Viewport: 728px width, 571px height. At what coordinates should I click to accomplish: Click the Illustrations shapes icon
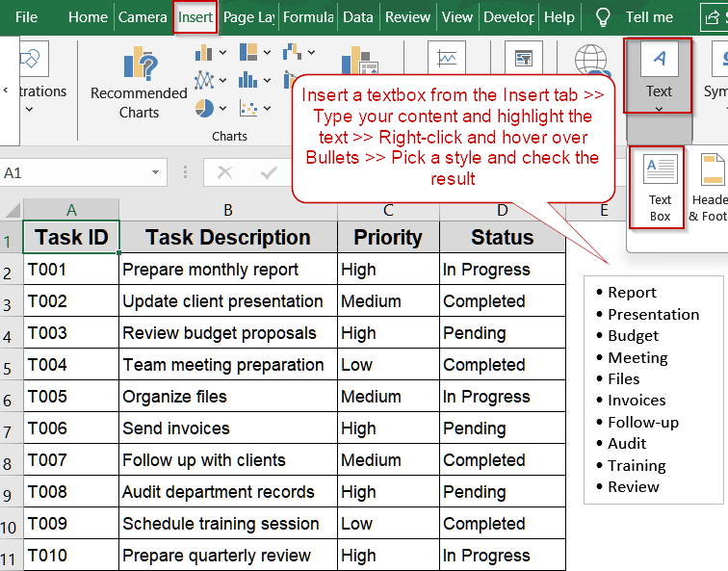point(32,59)
